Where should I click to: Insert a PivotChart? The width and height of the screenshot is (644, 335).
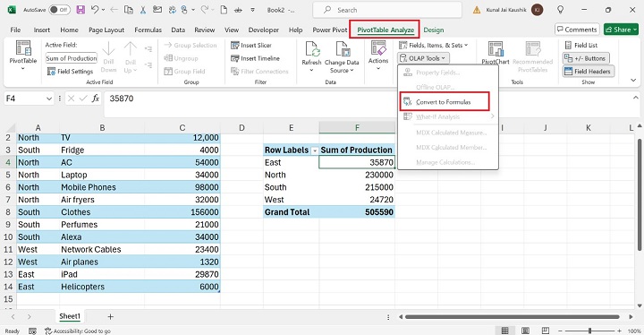click(496, 53)
